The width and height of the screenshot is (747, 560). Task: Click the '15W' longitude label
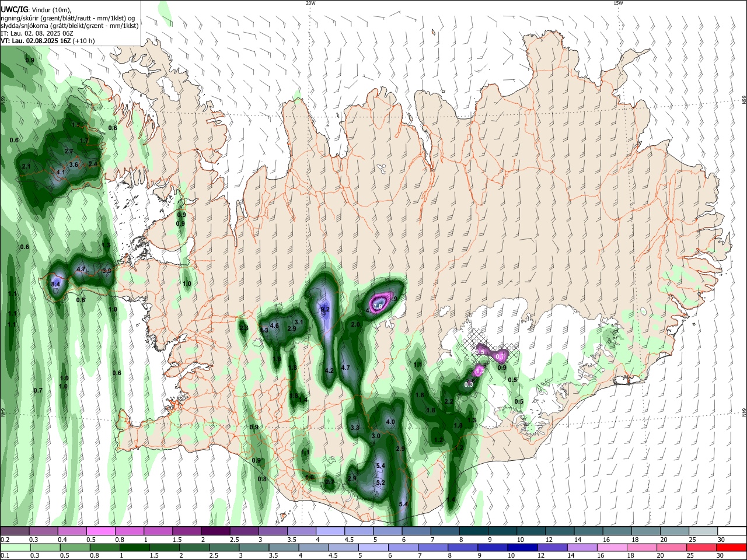click(618, 3)
